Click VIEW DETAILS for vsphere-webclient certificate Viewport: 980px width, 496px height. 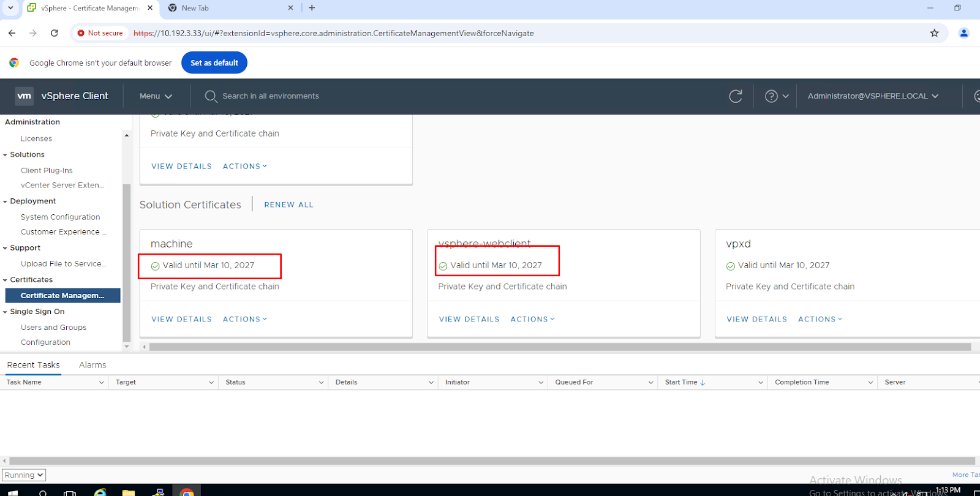pyautogui.click(x=469, y=319)
